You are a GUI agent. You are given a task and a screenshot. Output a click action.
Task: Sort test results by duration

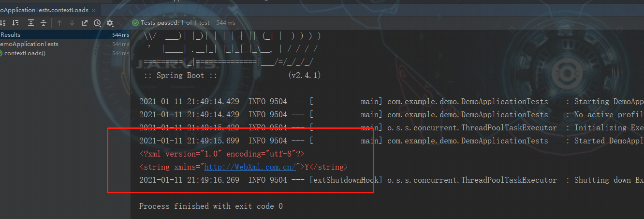(x=15, y=23)
